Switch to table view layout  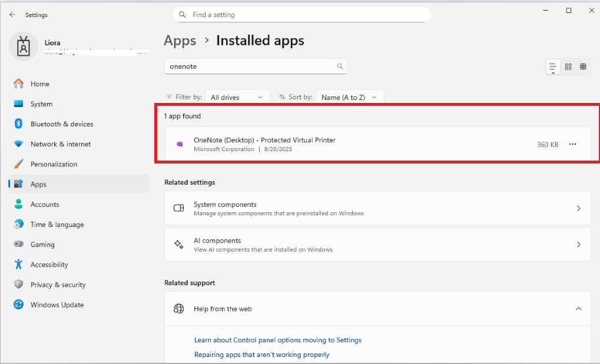point(583,66)
